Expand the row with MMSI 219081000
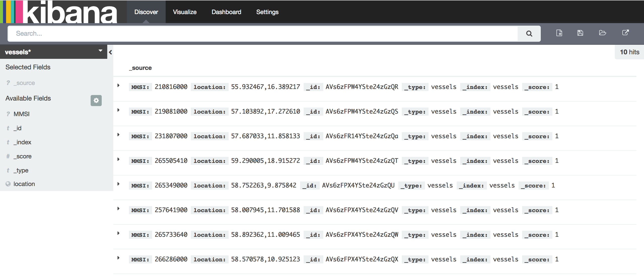 (118, 110)
